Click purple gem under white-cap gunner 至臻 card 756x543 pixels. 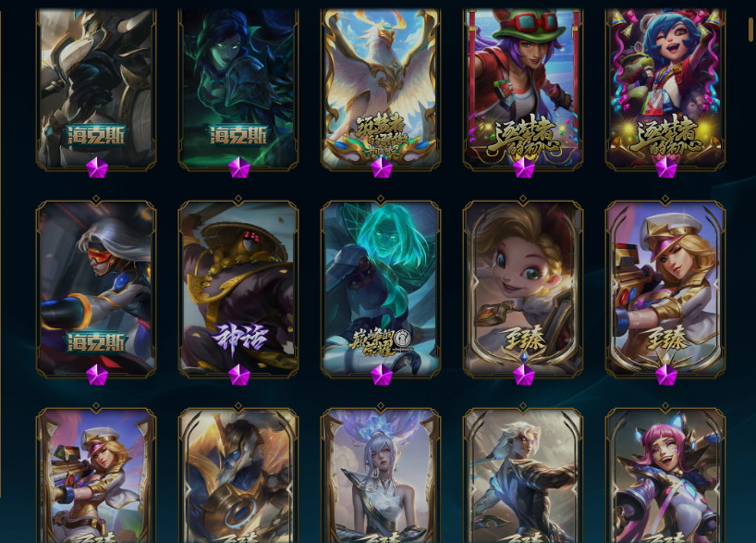666,375
